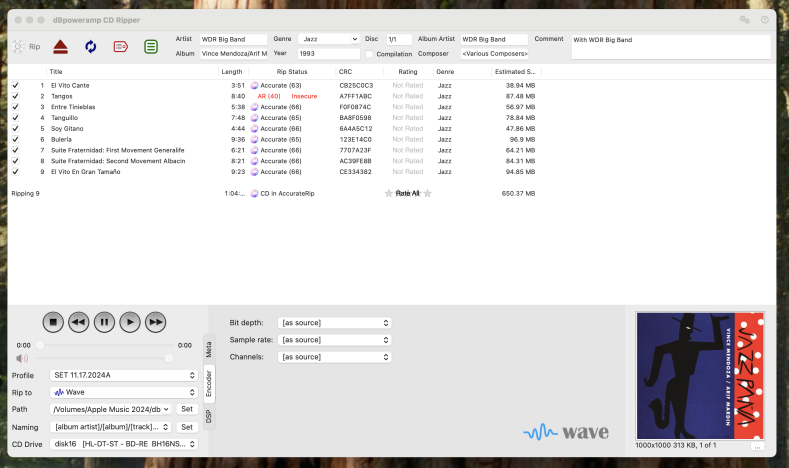Screen dimensions: 789x468
Task: Open help icon in title bar
Action: [x=765, y=20]
